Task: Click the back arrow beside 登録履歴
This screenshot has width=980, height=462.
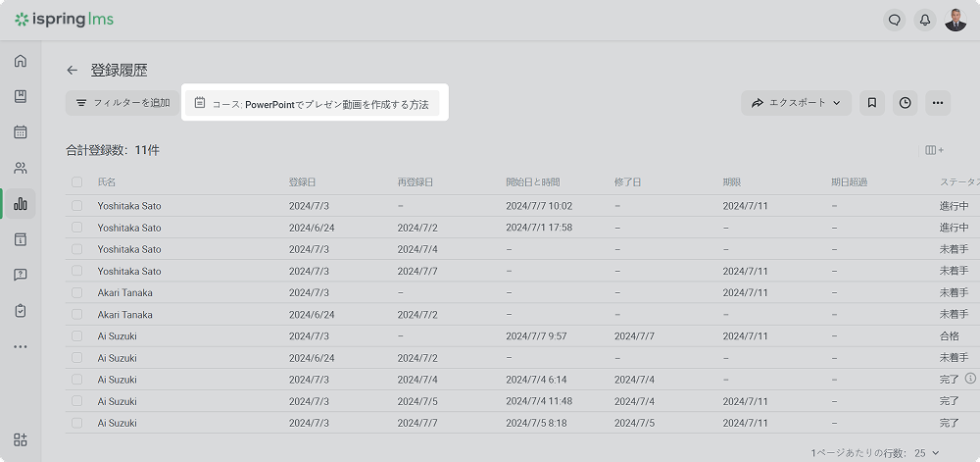Action: click(72, 71)
